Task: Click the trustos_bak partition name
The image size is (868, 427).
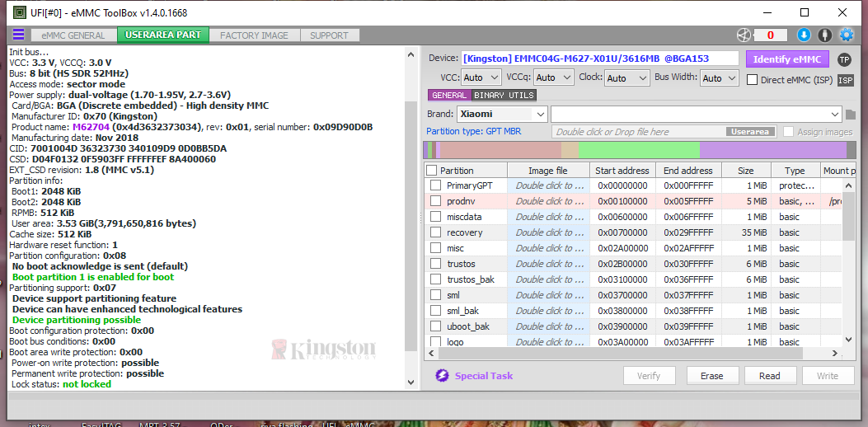Action: point(471,279)
